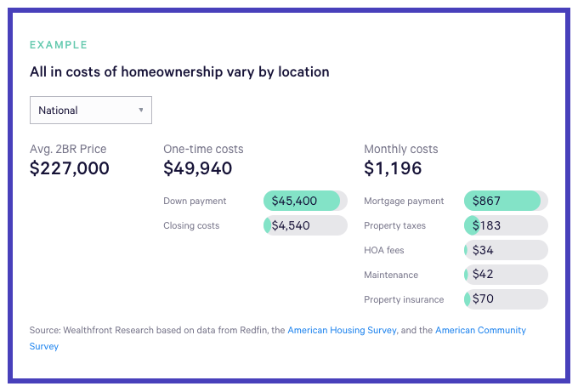
Task: Click the dropdown arrow next to National
Action: point(140,111)
